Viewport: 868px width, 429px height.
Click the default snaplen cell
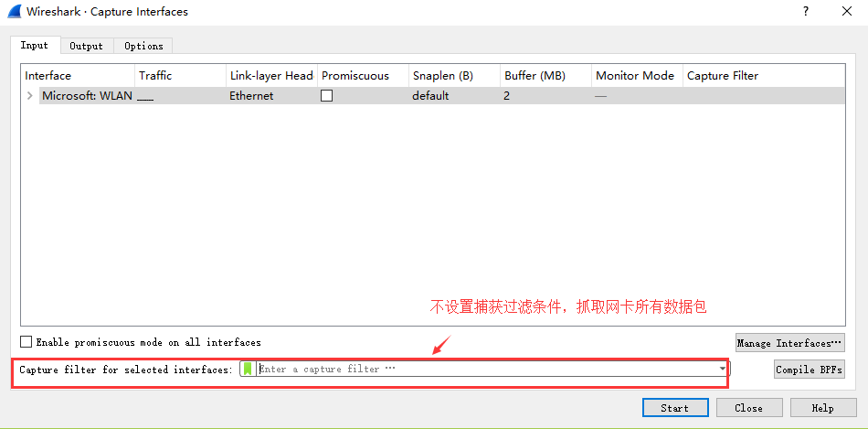[x=430, y=96]
